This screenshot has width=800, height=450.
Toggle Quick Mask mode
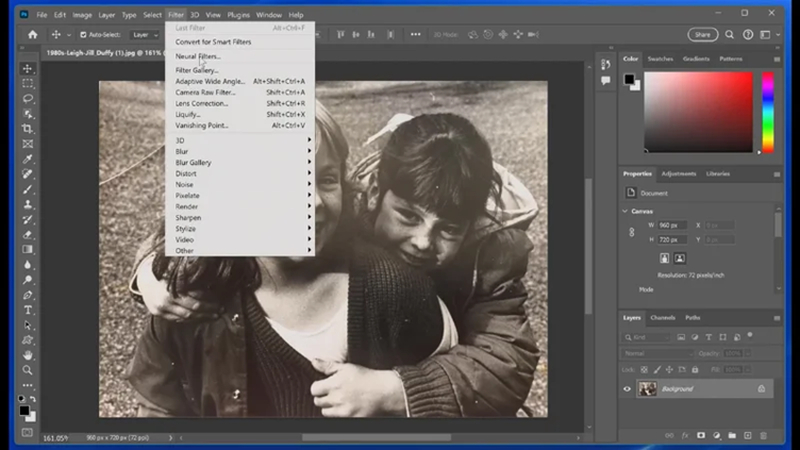click(x=28, y=433)
